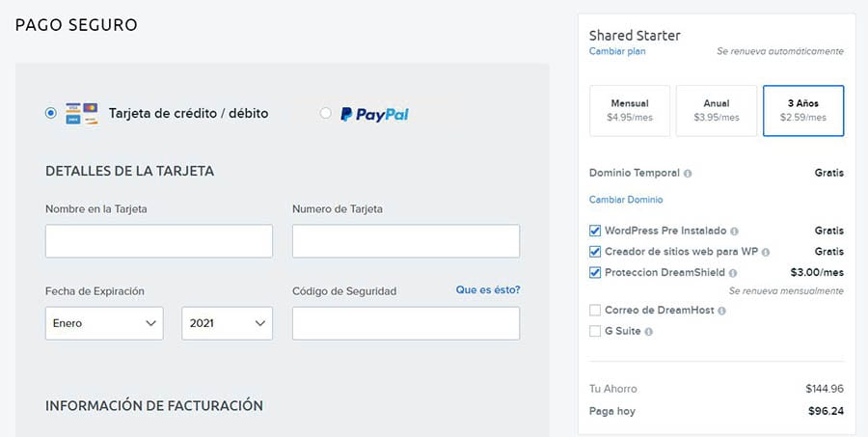
Task: Click info icon beside Dominio Temporal
Action: pyautogui.click(x=688, y=174)
